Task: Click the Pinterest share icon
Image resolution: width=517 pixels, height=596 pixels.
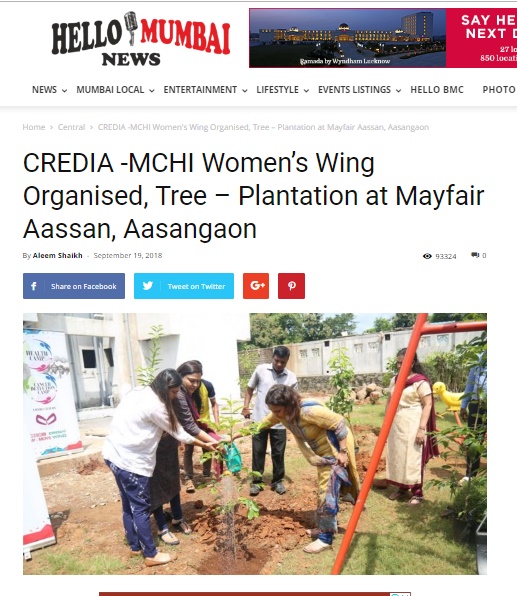Action: (291, 286)
